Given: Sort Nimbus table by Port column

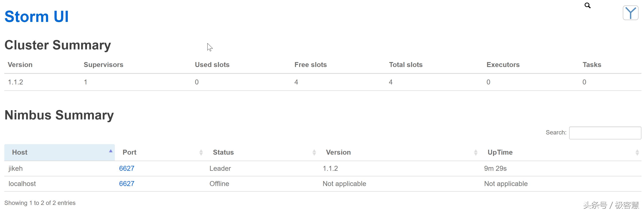Looking at the screenshot, I should (x=129, y=152).
